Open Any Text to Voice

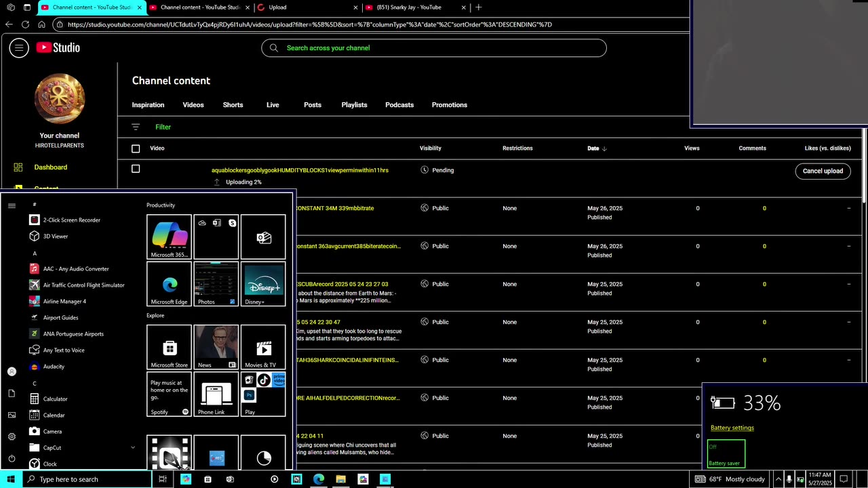58,350
